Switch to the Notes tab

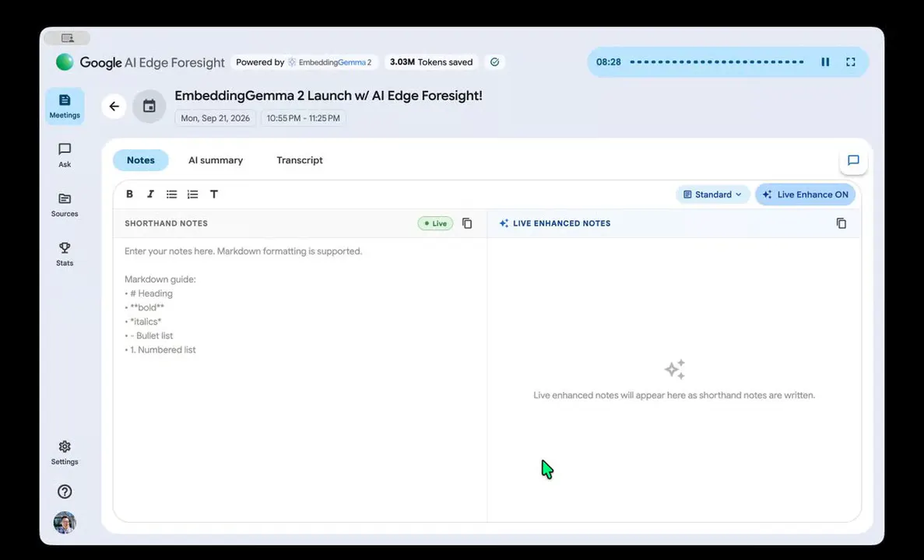140,160
